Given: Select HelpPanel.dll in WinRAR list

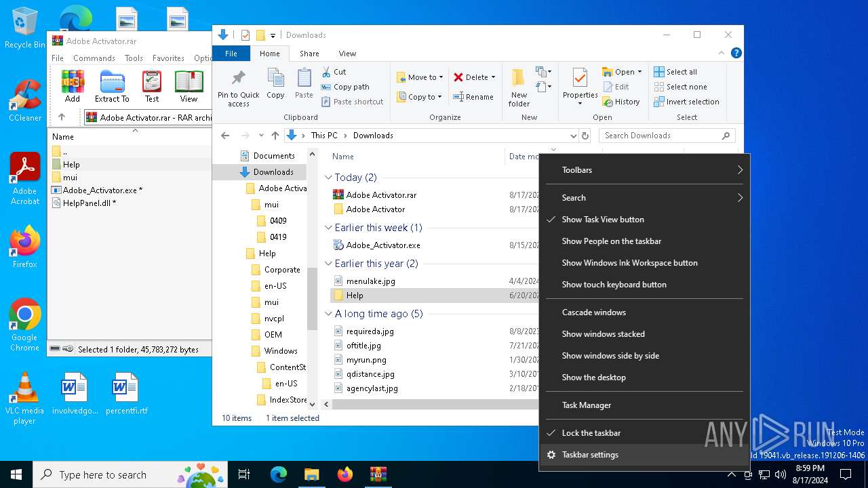Looking at the screenshot, I should click(x=89, y=203).
